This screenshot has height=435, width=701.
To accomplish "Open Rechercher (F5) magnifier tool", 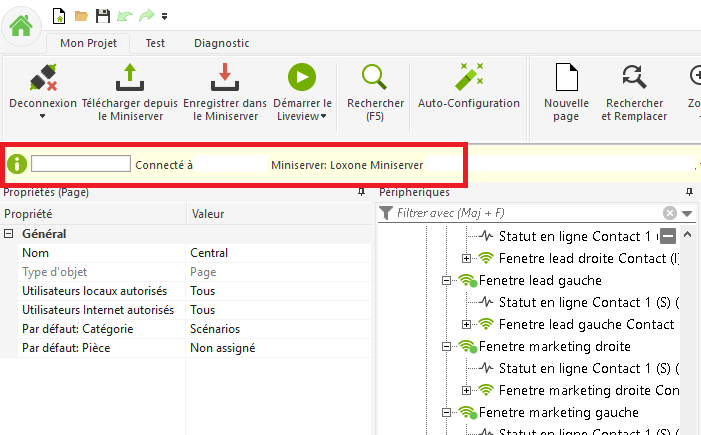I will point(375,77).
